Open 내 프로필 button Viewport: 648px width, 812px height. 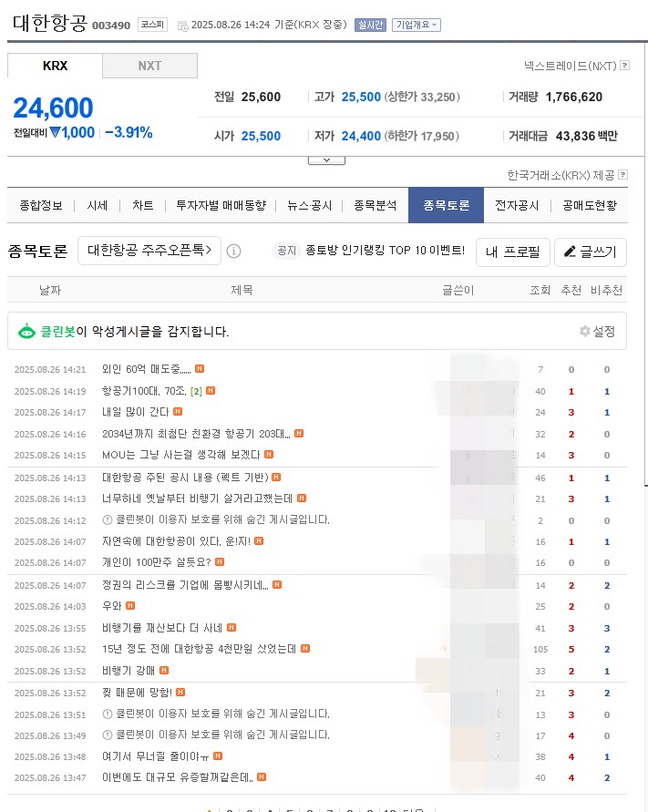point(513,252)
